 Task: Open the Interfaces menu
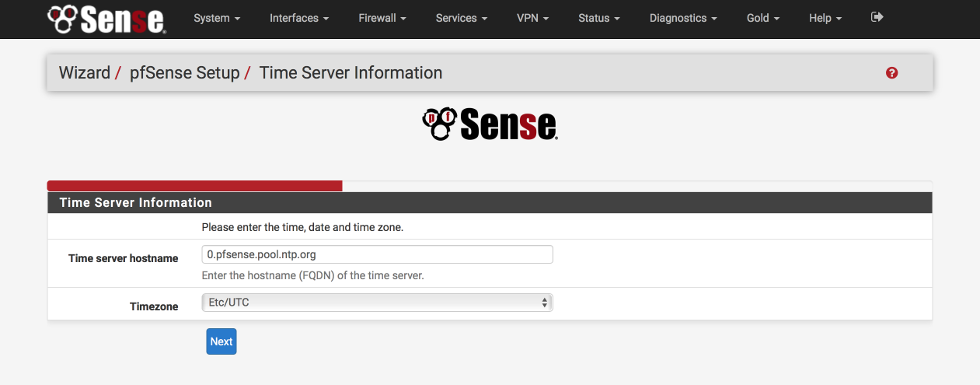pyautogui.click(x=299, y=18)
